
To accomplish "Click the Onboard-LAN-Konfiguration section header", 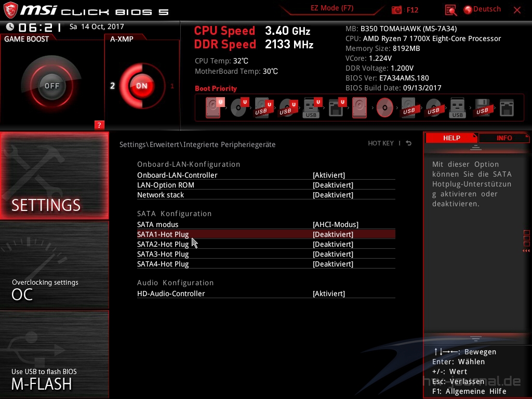I will (x=189, y=164).
